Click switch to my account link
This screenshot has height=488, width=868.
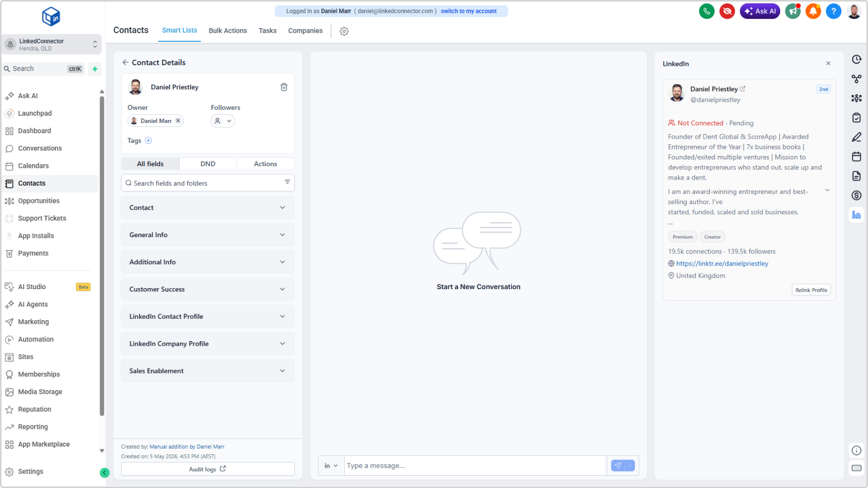pyautogui.click(x=469, y=11)
